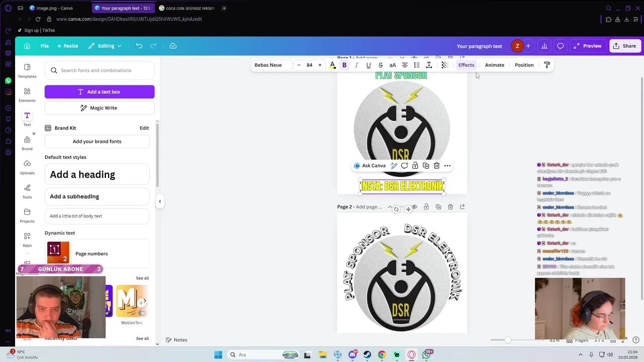Add collaborator with plus icon

click(x=528, y=46)
